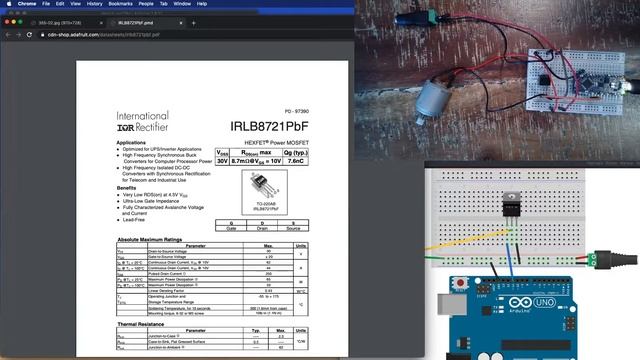
Task: Click the DC motor in the photo
Action: point(433,99)
